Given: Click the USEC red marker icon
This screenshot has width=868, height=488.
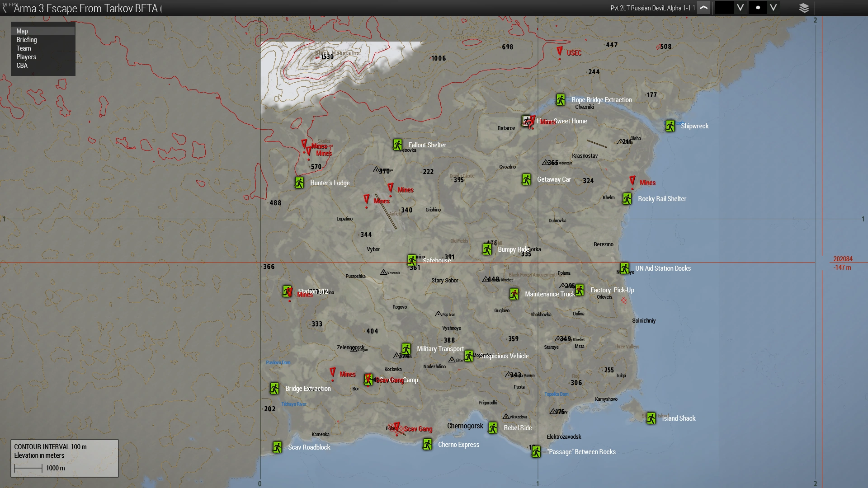Looking at the screenshot, I should pyautogui.click(x=560, y=52).
